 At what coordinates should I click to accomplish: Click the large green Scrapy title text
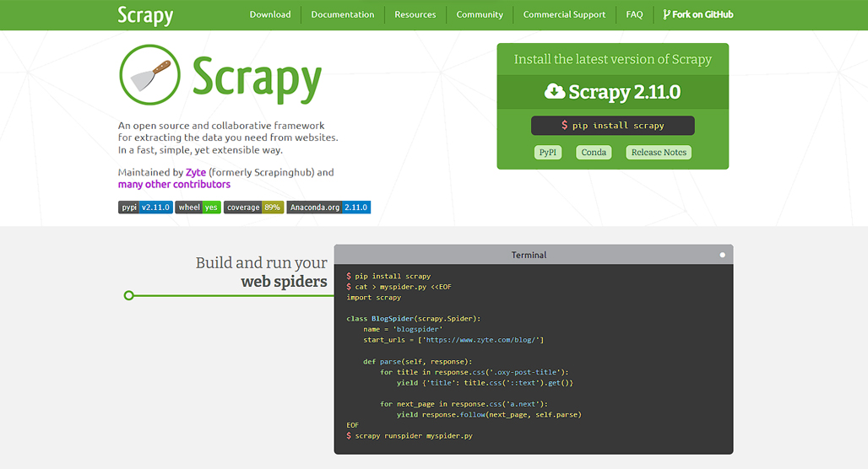point(257,78)
